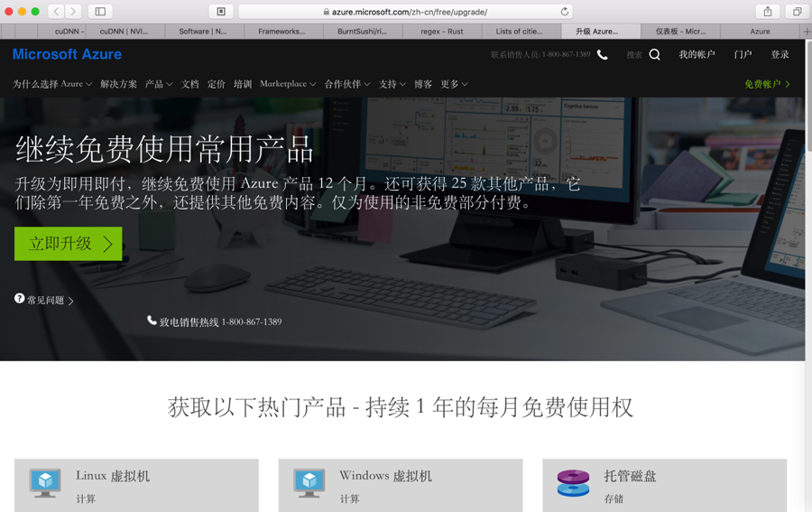Image resolution: width=812 pixels, height=512 pixels.
Task: Click the phone icon next to 致电销售热线
Action: [152, 321]
